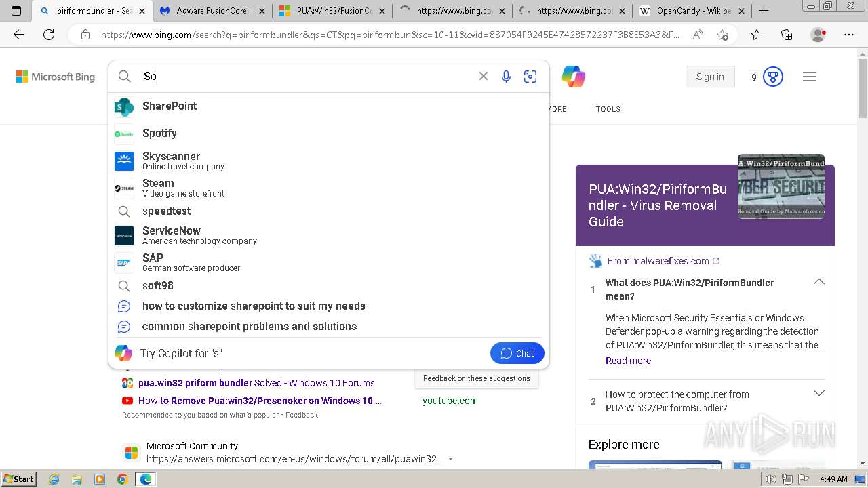Switch to OpenCandy Wikipedia tab
The height and width of the screenshot is (488, 868).
point(692,11)
